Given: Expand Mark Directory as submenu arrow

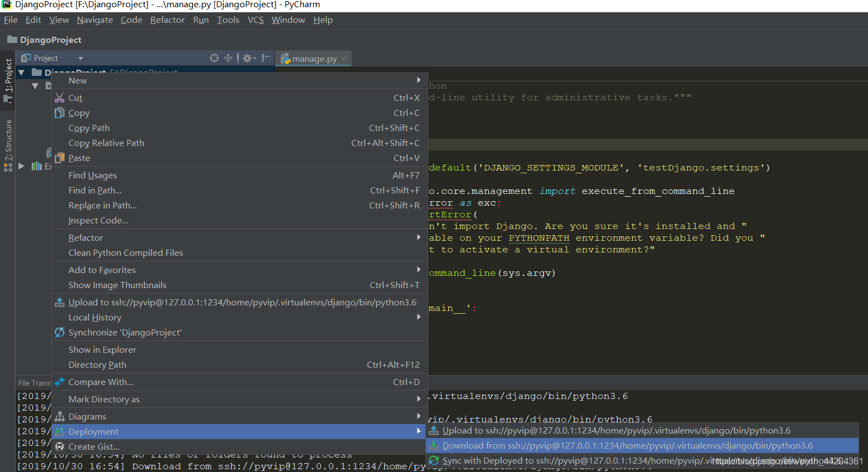Looking at the screenshot, I should pyautogui.click(x=419, y=399).
